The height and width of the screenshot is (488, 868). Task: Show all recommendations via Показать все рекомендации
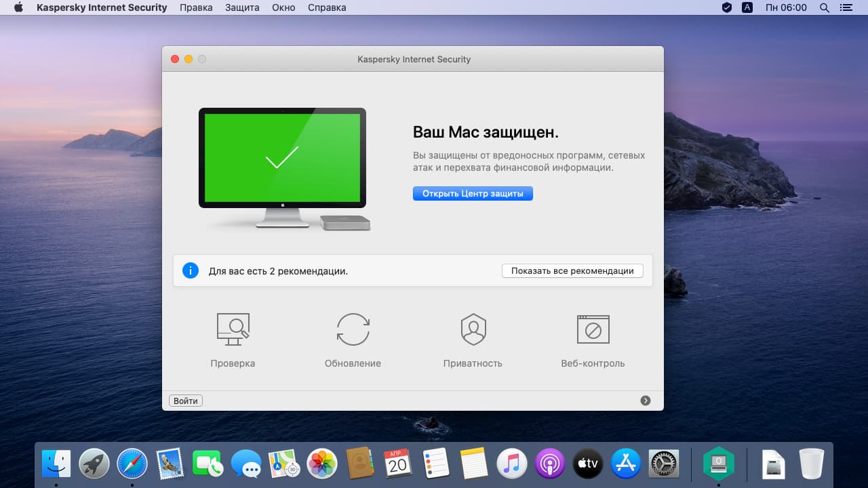572,270
